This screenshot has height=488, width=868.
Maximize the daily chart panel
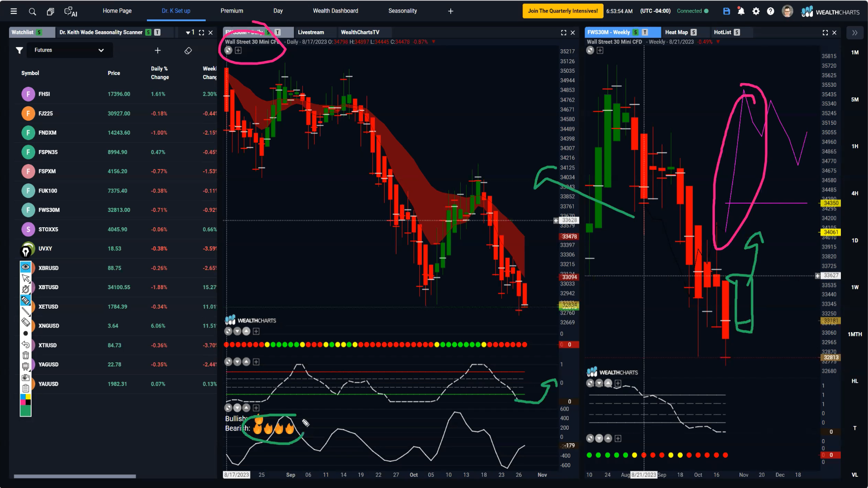(x=564, y=33)
